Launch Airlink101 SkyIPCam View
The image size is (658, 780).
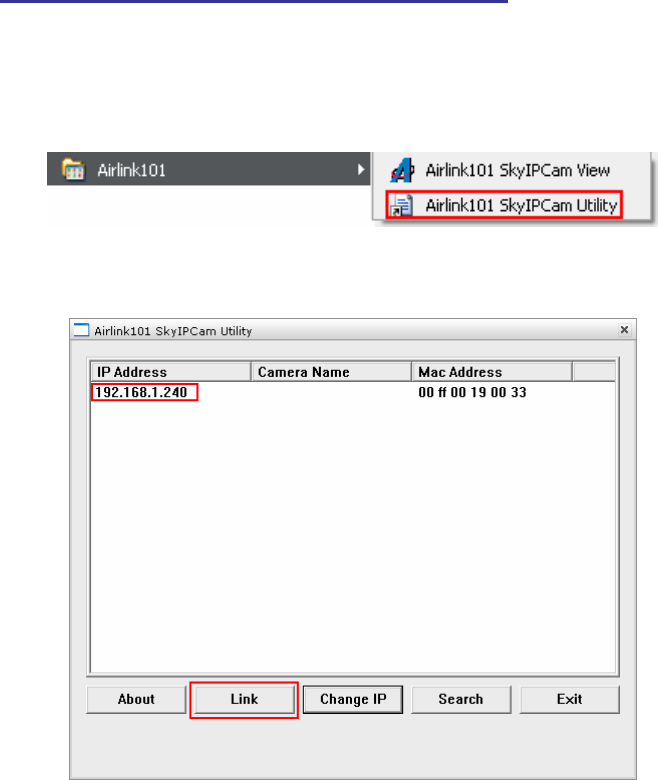[x=511, y=171]
